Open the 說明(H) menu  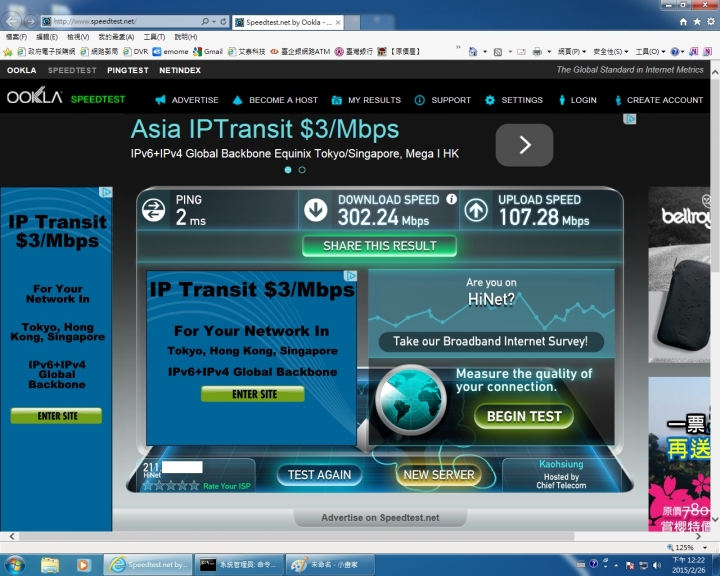pos(186,37)
